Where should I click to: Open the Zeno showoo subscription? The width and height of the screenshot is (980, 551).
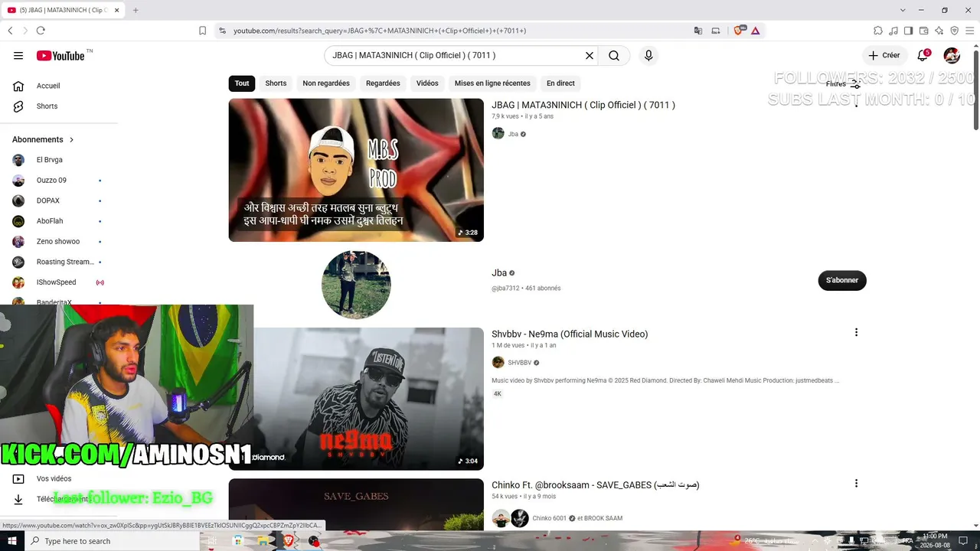[59, 242]
